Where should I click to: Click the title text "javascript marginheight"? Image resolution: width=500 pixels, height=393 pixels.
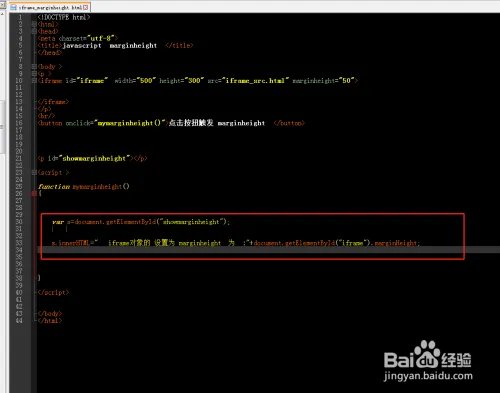click(x=110, y=46)
